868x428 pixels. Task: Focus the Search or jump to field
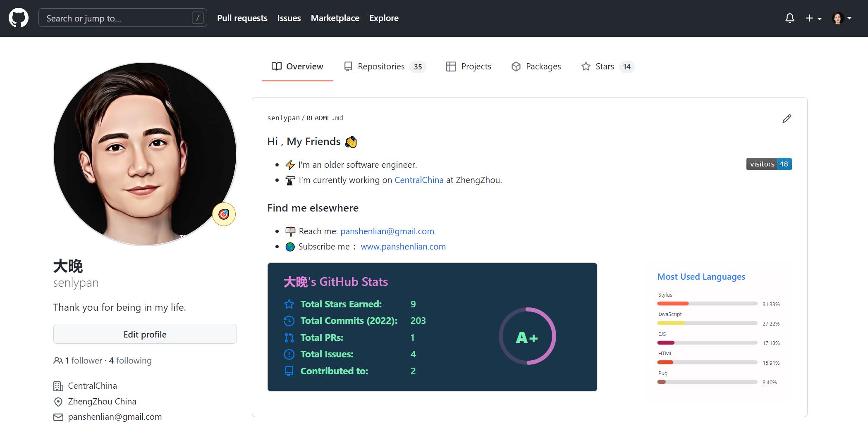(x=123, y=18)
